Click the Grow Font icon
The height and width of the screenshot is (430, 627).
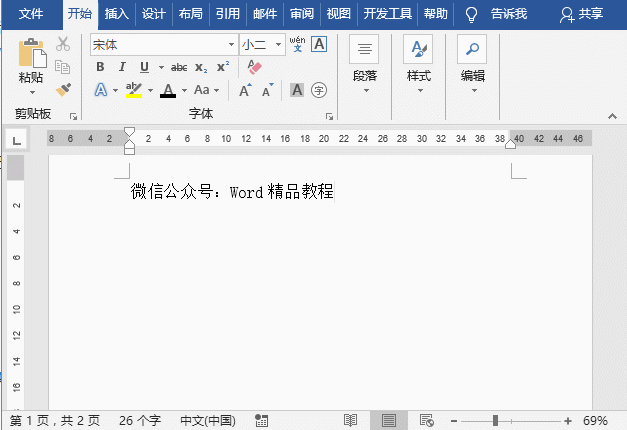click(x=245, y=90)
